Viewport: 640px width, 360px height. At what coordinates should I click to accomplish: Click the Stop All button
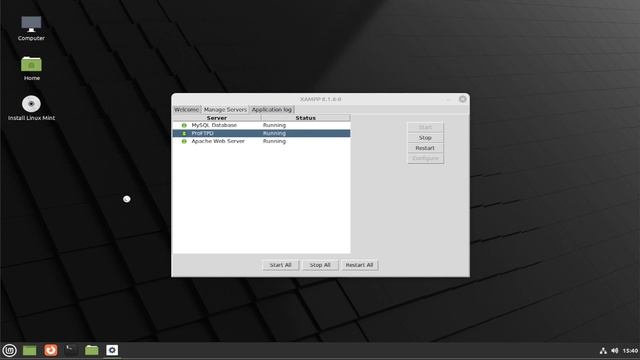[320, 265]
